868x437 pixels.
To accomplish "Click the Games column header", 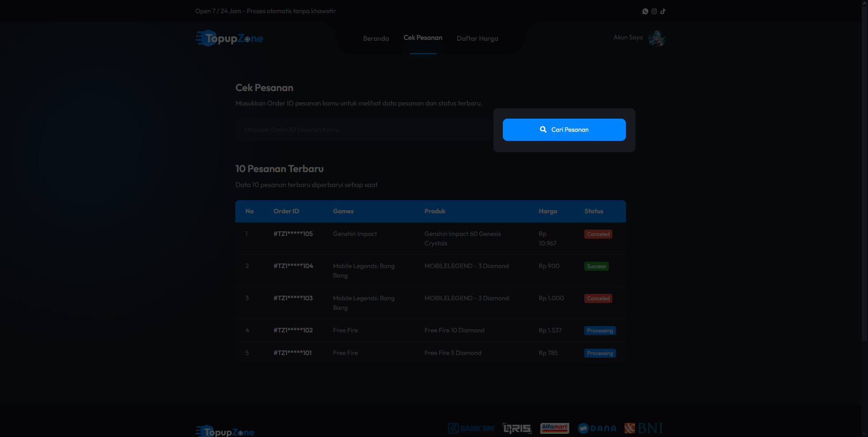I will click(x=343, y=211).
